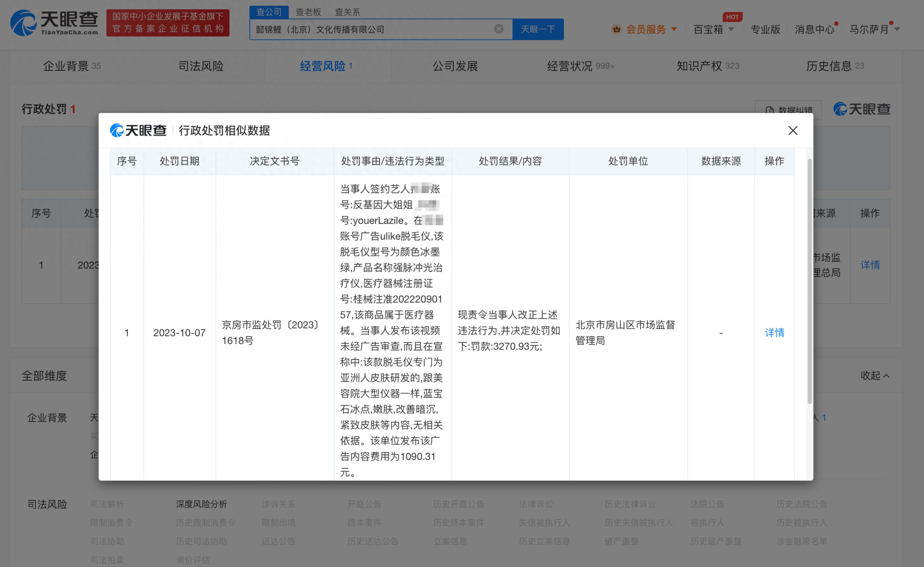Open the 司法风险 tab
This screenshot has height=567, width=924.
[201, 66]
